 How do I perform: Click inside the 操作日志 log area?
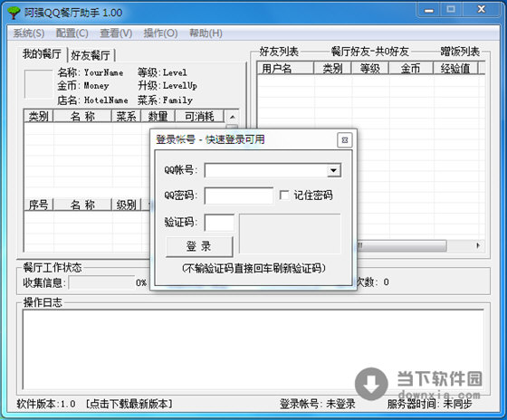click(253, 349)
